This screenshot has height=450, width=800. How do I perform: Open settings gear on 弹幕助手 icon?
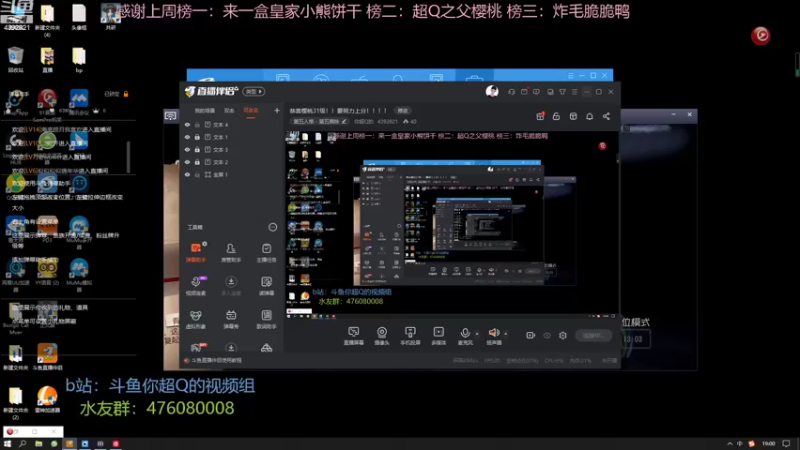point(205,244)
